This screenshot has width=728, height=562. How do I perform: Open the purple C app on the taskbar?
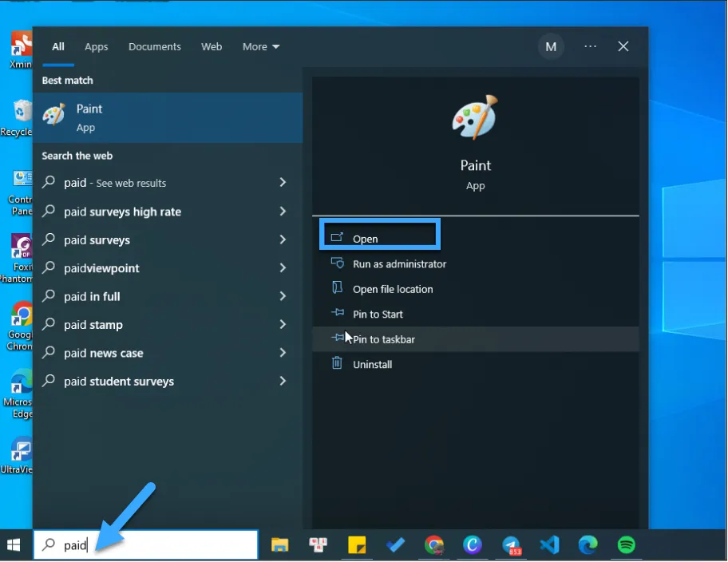click(x=473, y=544)
